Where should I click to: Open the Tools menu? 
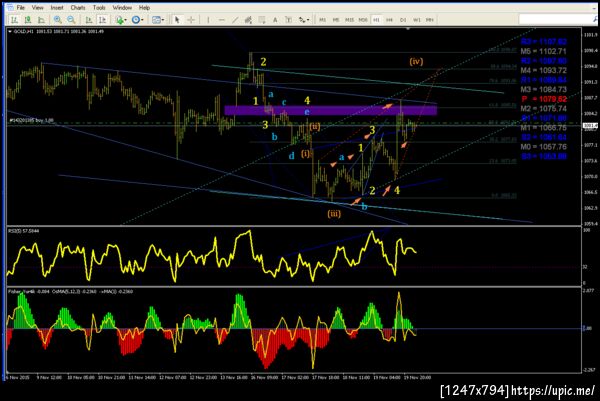coord(99,8)
